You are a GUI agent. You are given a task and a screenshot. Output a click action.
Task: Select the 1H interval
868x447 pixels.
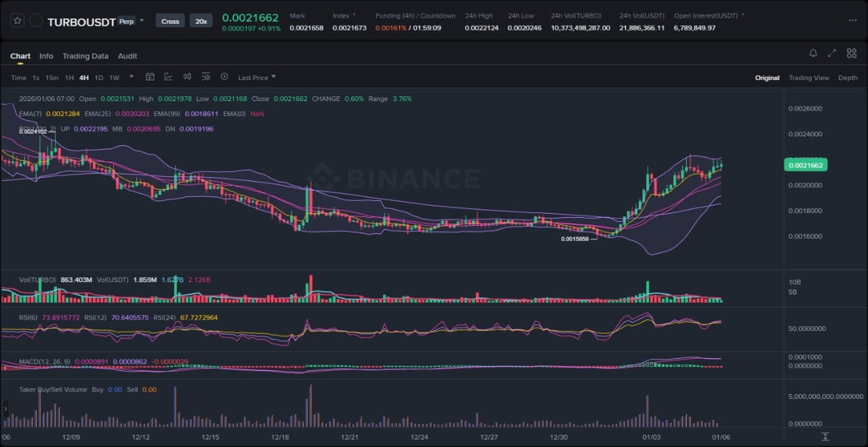[x=69, y=77]
